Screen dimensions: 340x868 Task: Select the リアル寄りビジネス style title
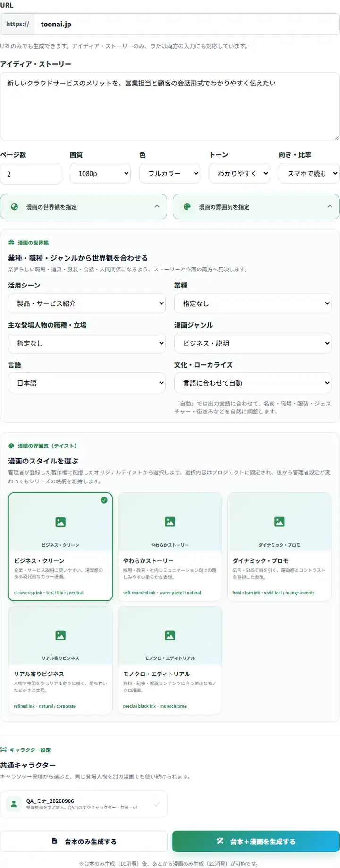[39, 674]
